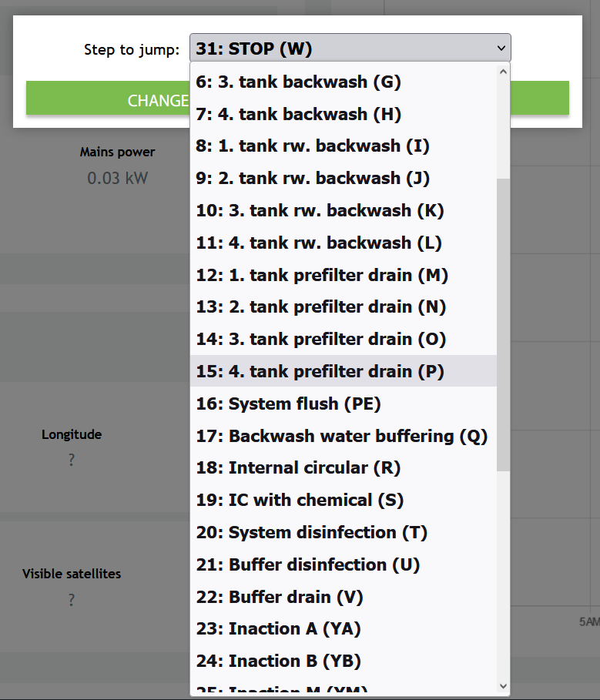
Task: Open the Step to jump dropdown
Action: click(350, 49)
